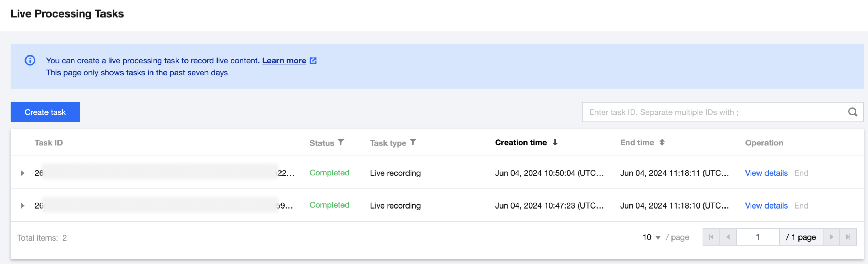Screen dimensions: 868x264
Task: Click the external link icon beside Learn more
Action: point(313,61)
